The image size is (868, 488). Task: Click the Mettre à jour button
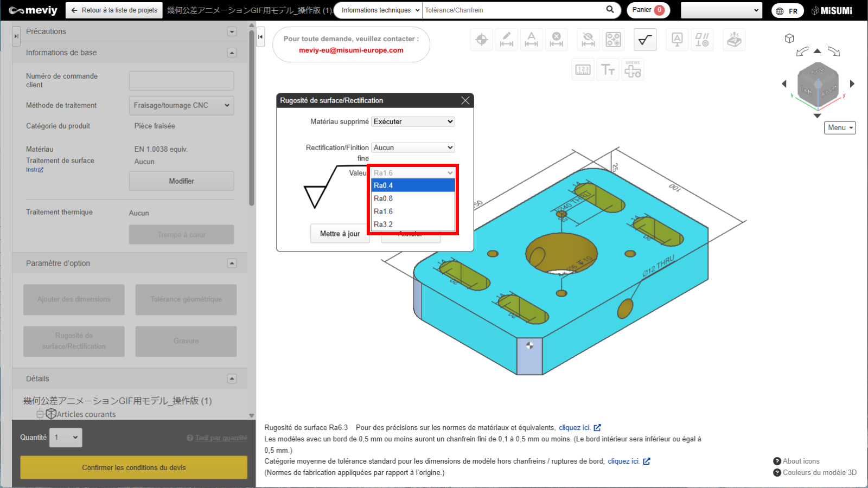(340, 234)
